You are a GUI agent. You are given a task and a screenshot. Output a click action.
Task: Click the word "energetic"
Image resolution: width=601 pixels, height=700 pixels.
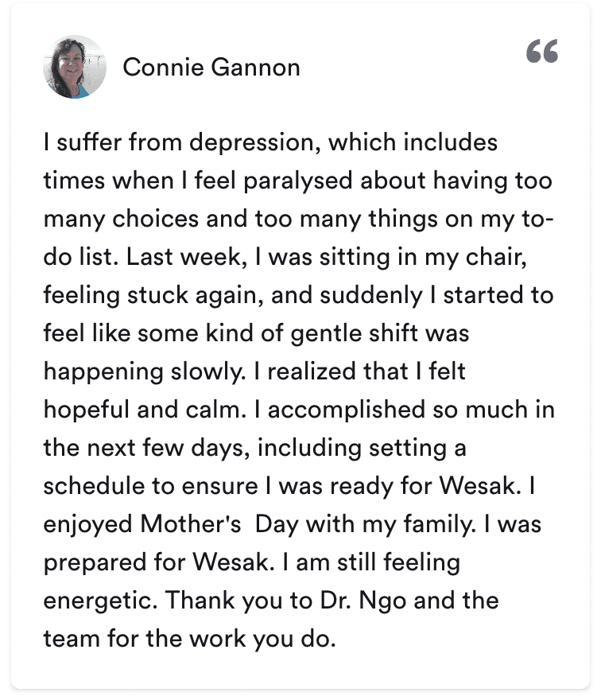coord(99,601)
